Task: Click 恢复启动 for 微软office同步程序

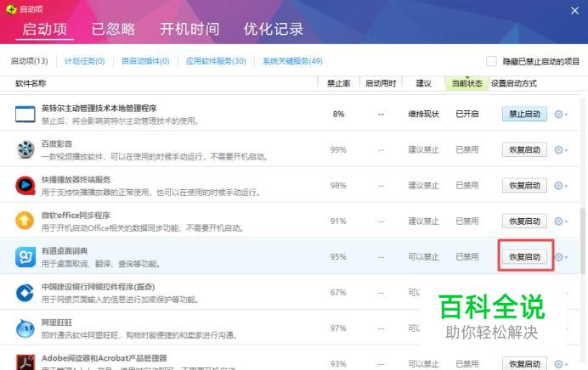Action: point(524,221)
